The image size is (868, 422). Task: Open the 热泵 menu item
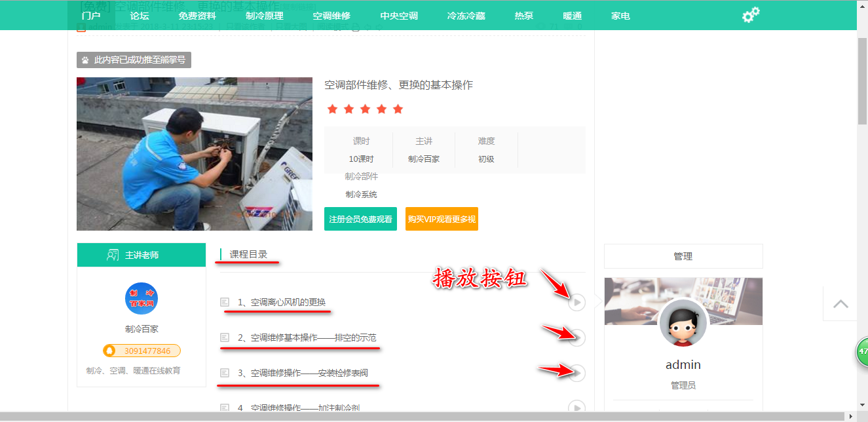coord(524,16)
